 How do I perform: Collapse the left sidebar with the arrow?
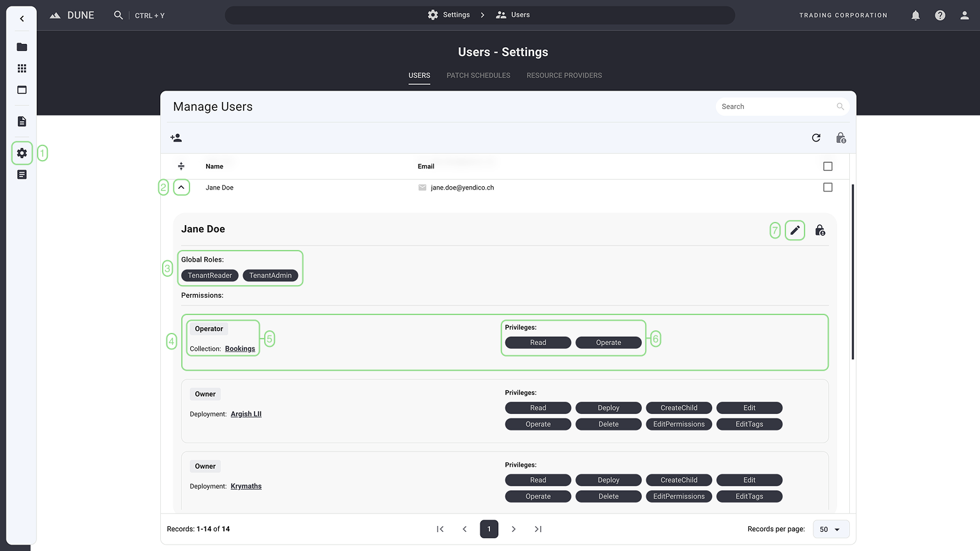tap(22, 18)
